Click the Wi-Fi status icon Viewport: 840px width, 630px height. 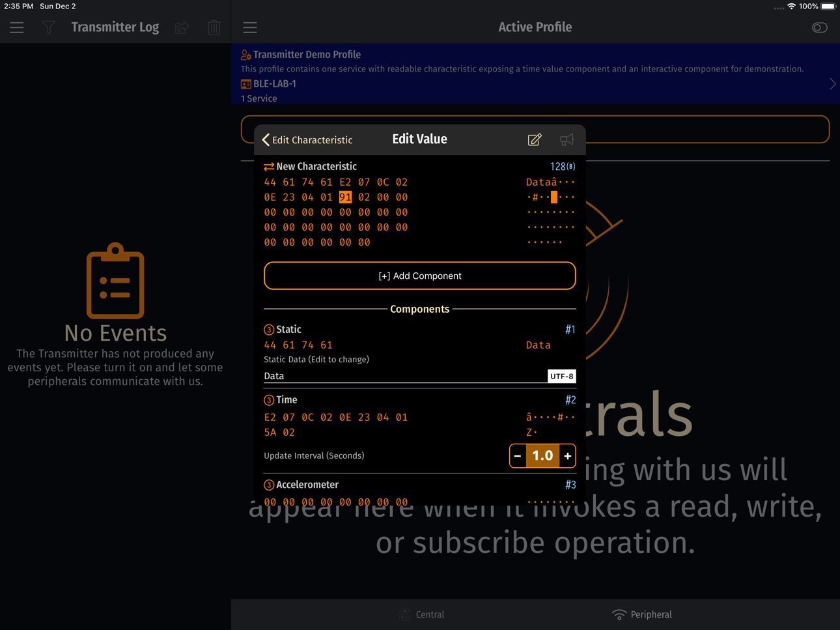791,7
